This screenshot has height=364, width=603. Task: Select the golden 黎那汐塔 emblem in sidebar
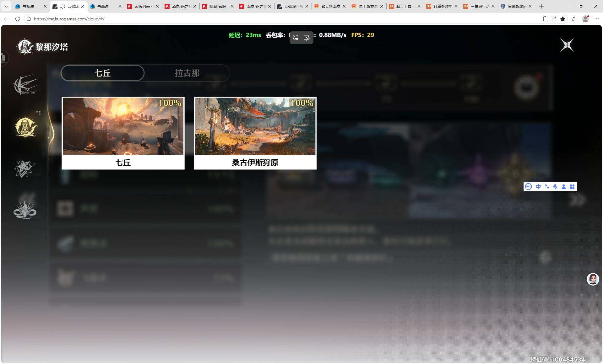[x=25, y=127]
